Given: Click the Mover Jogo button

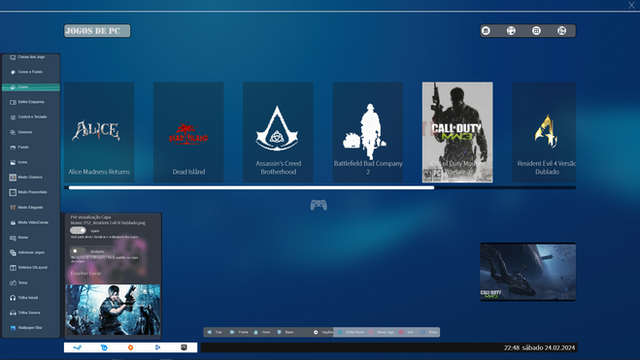Looking at the screenshot, I should coord(382,332).
